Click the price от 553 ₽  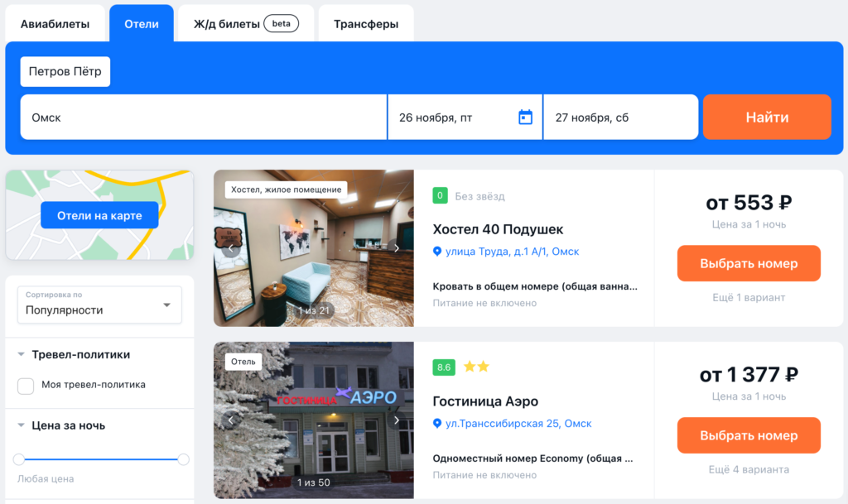coord(749,203)
